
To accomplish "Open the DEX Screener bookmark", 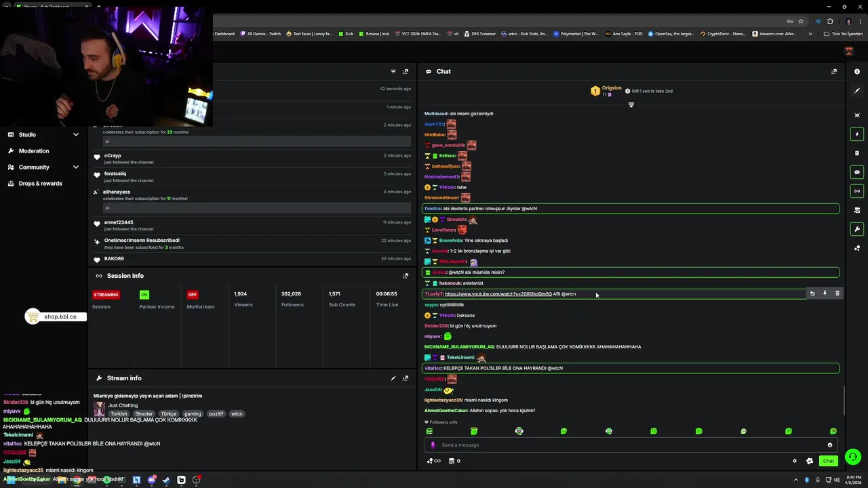I will (x=480, y=34).
